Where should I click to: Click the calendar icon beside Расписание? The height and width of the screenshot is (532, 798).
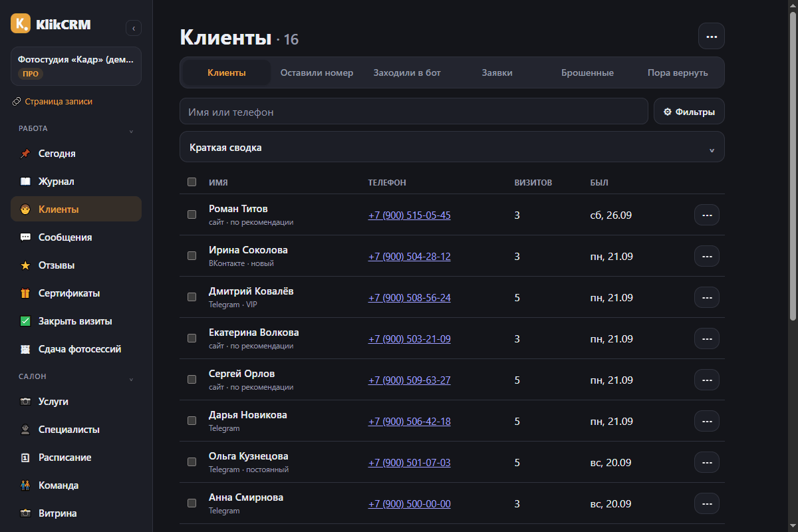pos(25,458)
